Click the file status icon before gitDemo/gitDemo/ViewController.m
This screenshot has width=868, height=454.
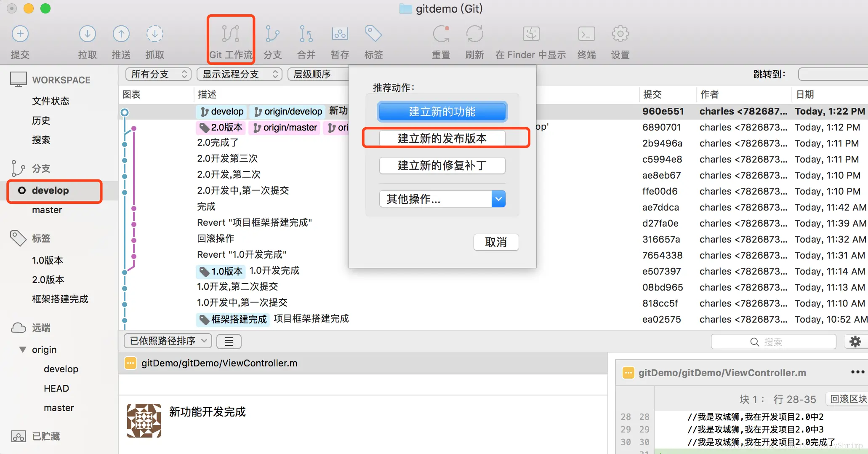point(130,363)
